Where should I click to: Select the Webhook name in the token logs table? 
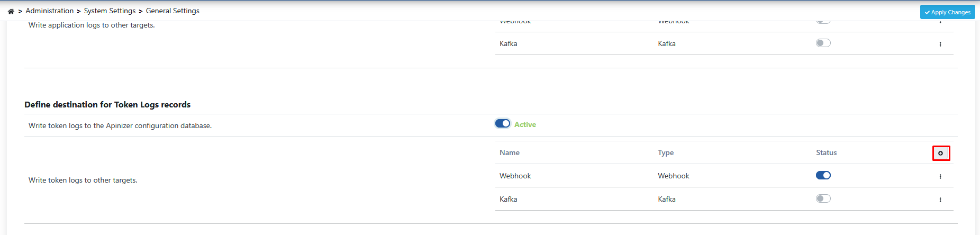[515, 176]
